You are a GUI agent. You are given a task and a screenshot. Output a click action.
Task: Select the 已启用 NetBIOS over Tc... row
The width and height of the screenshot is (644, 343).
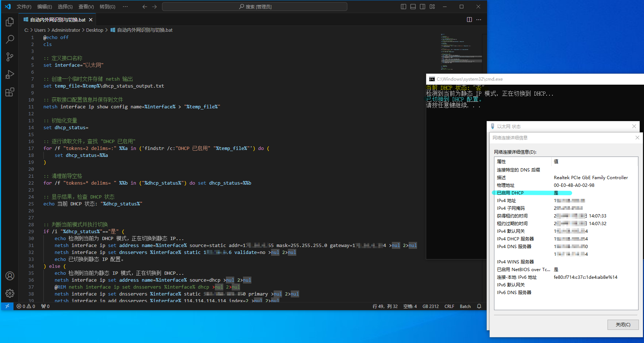566,269
